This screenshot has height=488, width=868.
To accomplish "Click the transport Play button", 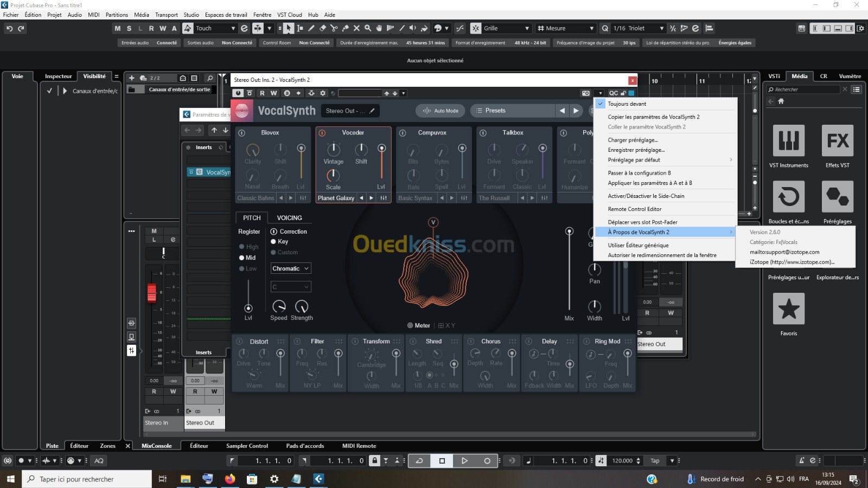I will click(x=464, y=461).
